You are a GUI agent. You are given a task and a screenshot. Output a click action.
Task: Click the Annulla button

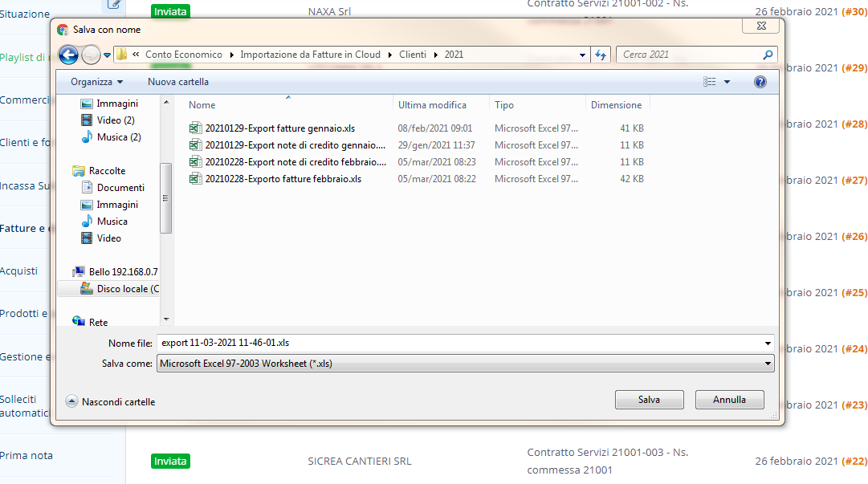point(729,400)
